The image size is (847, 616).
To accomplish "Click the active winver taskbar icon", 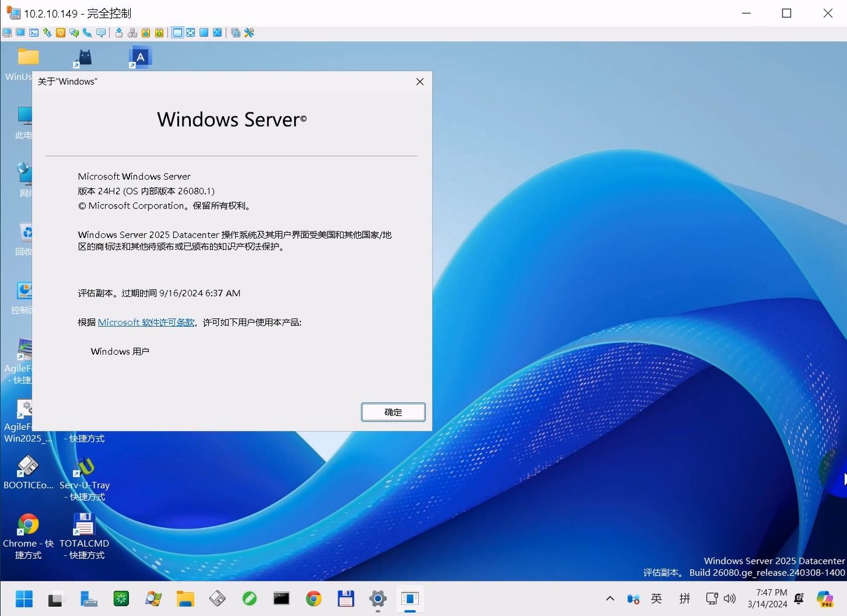I will coord(410,599).
